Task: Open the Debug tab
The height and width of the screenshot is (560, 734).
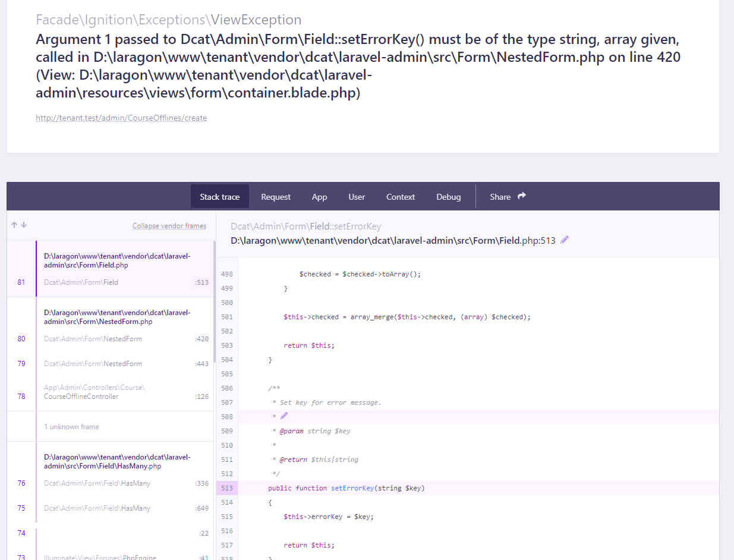Action: click(449, 197)
